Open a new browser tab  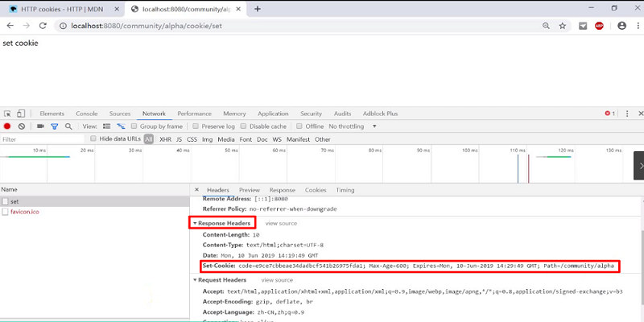click(258, 9)
